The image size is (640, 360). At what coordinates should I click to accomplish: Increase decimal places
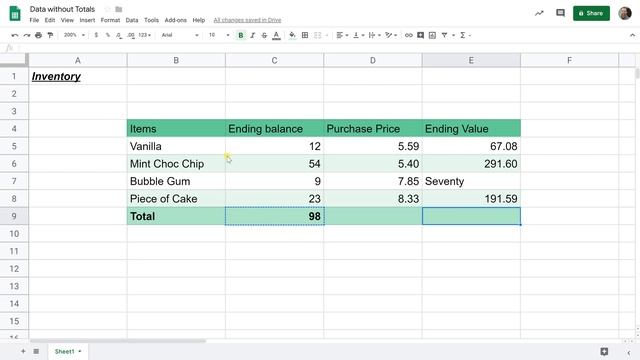(131, 35)
